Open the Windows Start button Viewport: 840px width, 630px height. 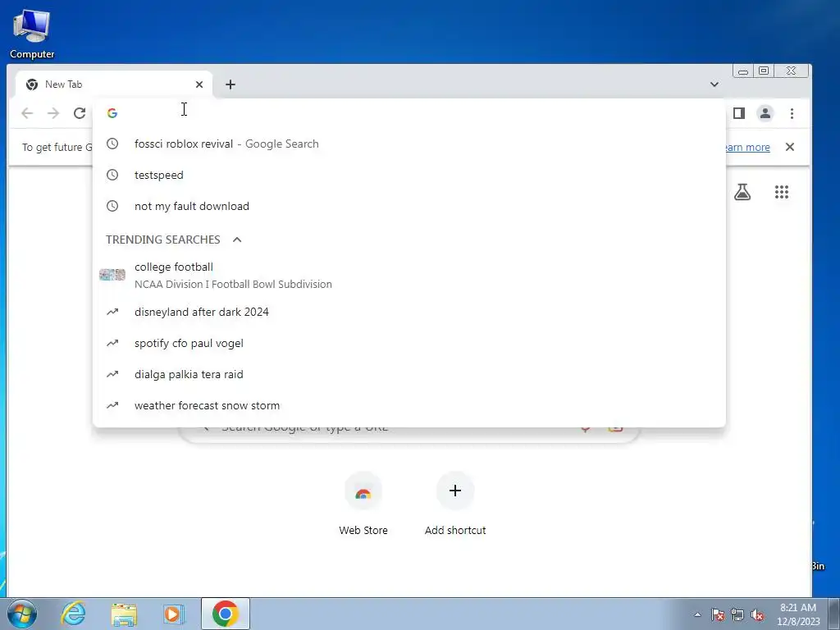click(22, 614)
